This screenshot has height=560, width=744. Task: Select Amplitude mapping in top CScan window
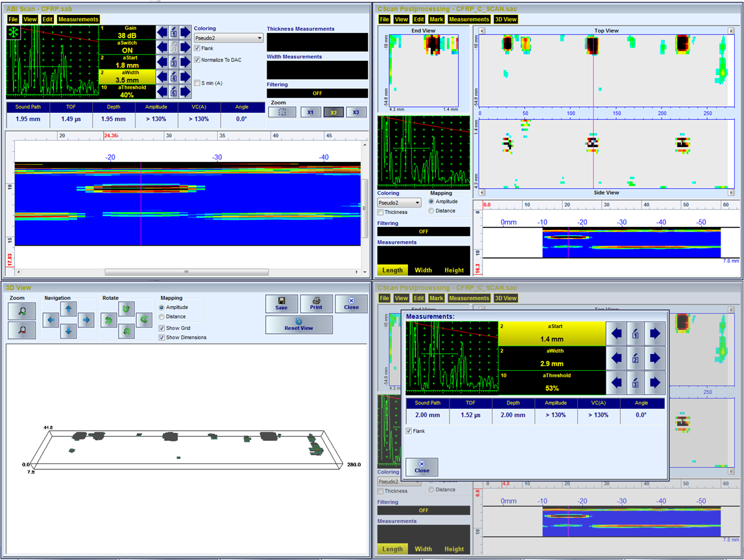pyautogui.click(x=431, y=202)
